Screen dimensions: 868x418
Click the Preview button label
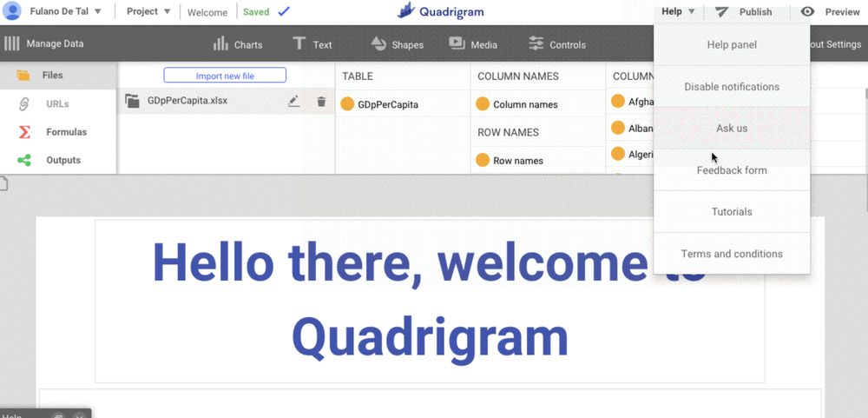click(x=842, y=12)
